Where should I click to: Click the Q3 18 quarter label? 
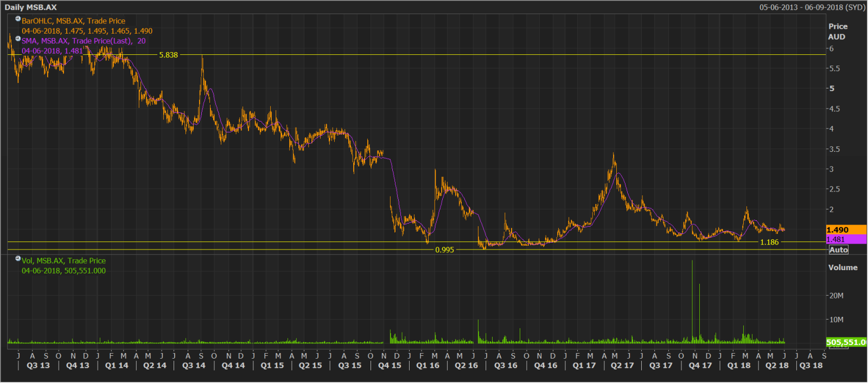coord(811,366)
